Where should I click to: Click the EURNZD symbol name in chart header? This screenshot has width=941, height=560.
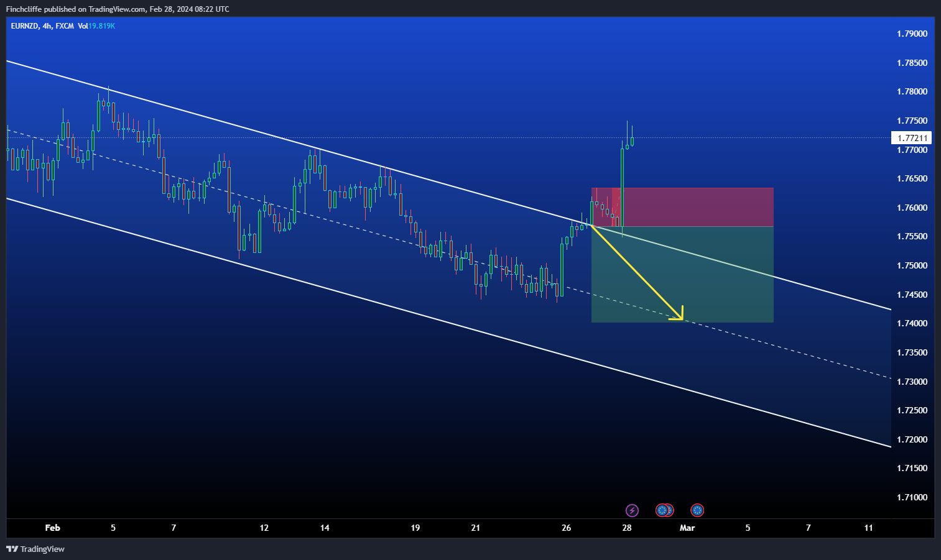(x=25, y=26)
